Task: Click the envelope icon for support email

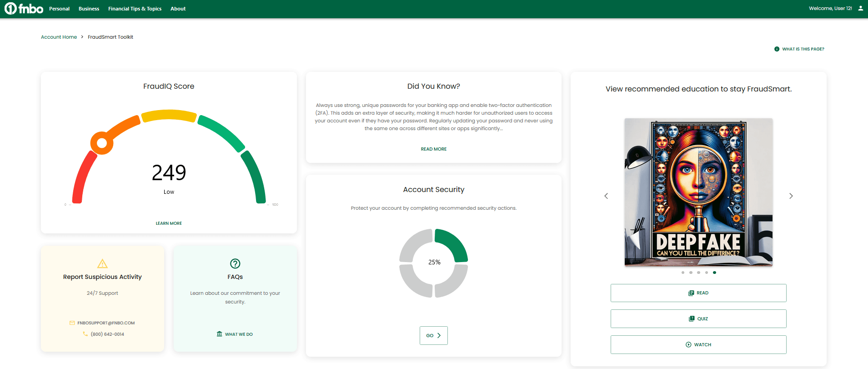Action: pos(72,323)
